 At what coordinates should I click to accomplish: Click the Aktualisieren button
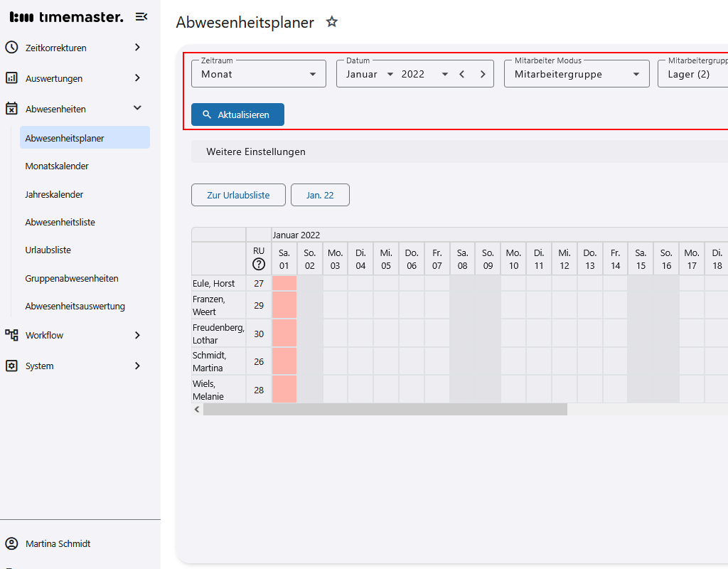tap(237, 115)
